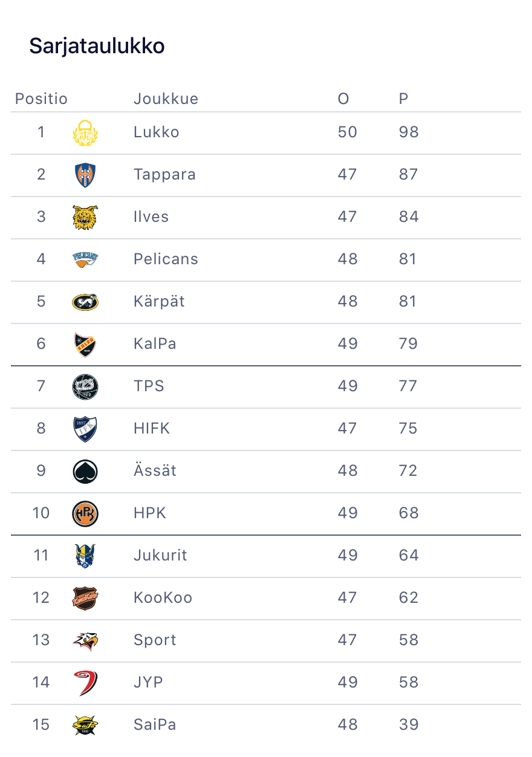Click the Ässät spade logo

click(85, 471)
